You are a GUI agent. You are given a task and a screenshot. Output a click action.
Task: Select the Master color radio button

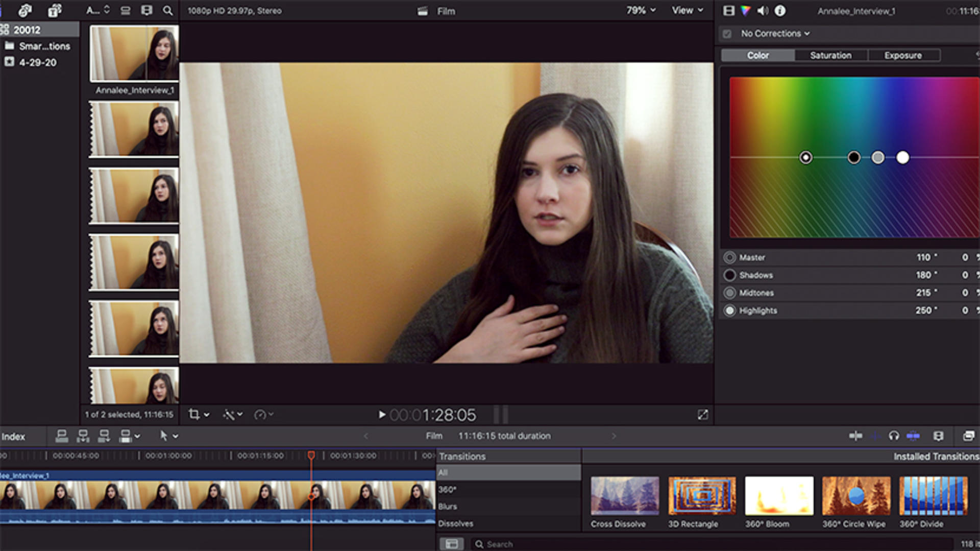coord(730,257)
